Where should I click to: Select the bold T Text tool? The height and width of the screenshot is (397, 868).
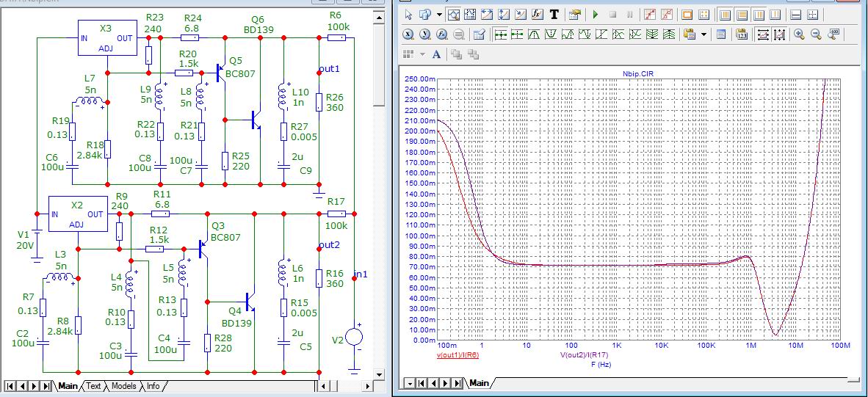pyautogui.click(x=554, y=15)
